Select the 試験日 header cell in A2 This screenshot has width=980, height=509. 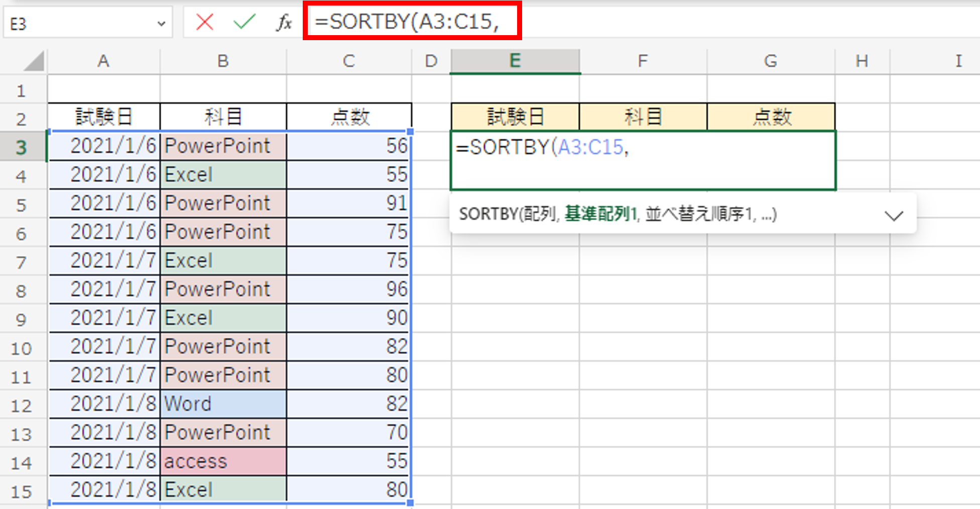[104, 117]
